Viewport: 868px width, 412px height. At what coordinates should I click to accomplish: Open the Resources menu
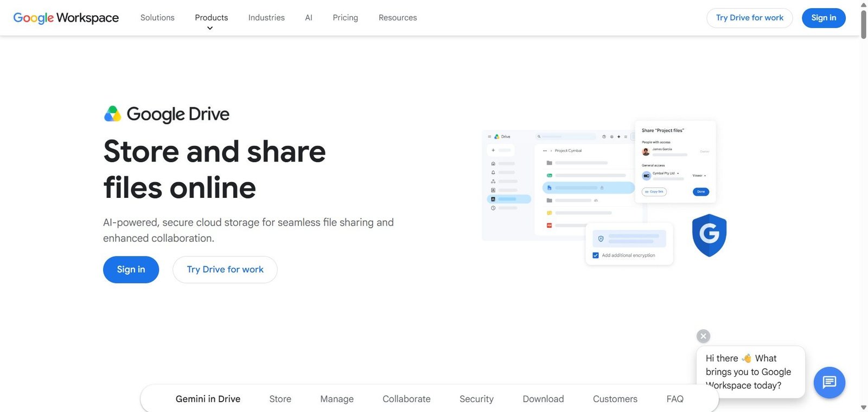(398, 18)
